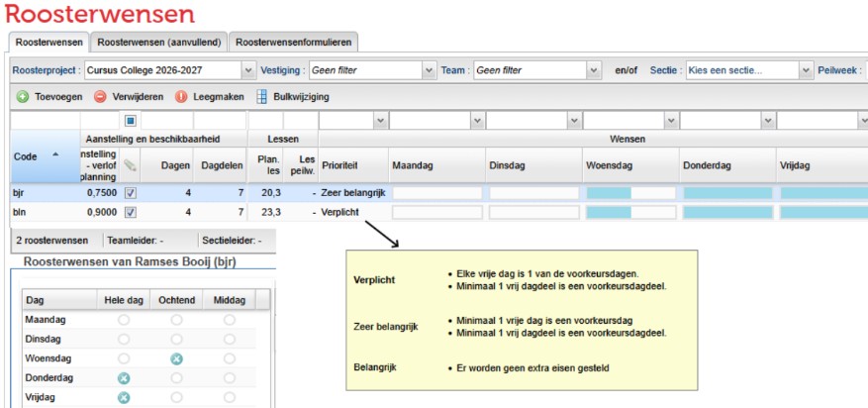Click the Sectieleider status entry
This screenshot has height=408, width=868.
click(x=232, y=241)
